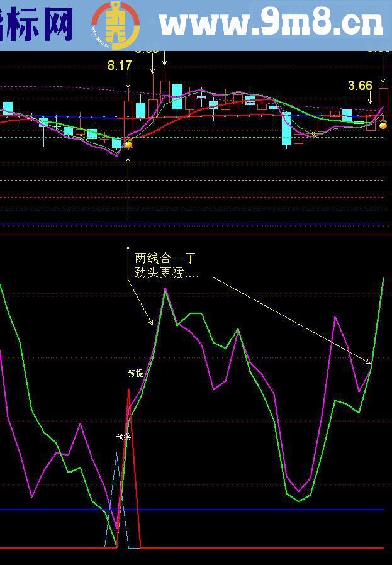Click the orange signal ball below the 8.17 candle

pyautogui.click(x=128, y=145)
